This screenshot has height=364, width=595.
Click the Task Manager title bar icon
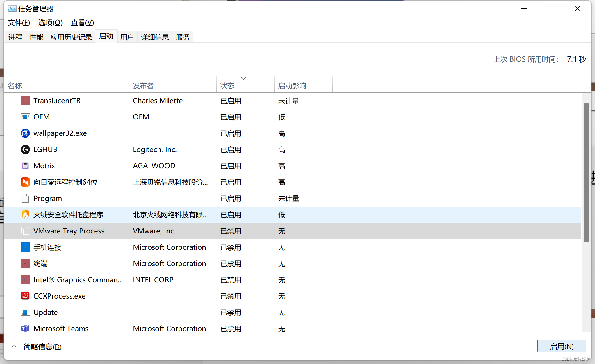(x=12, y=9)
